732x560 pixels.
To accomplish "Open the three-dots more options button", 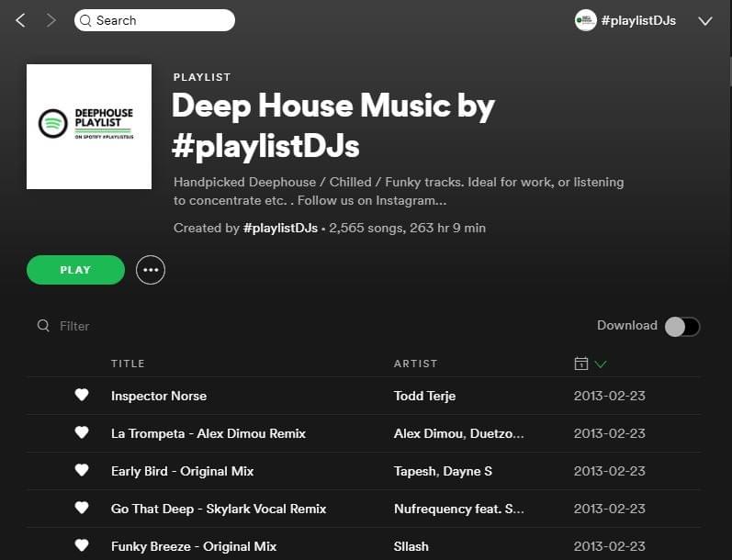I will (x=151, y=270).
